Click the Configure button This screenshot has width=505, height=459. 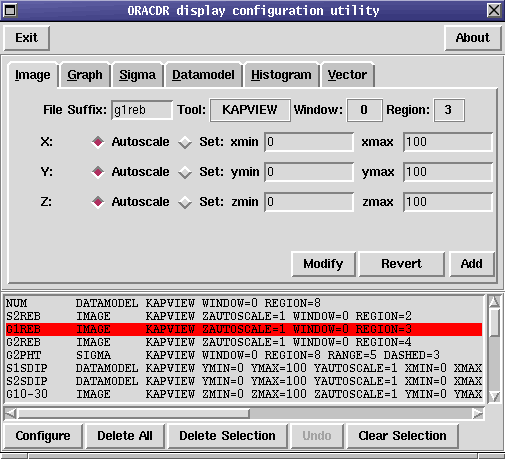[x=43, y=436]
